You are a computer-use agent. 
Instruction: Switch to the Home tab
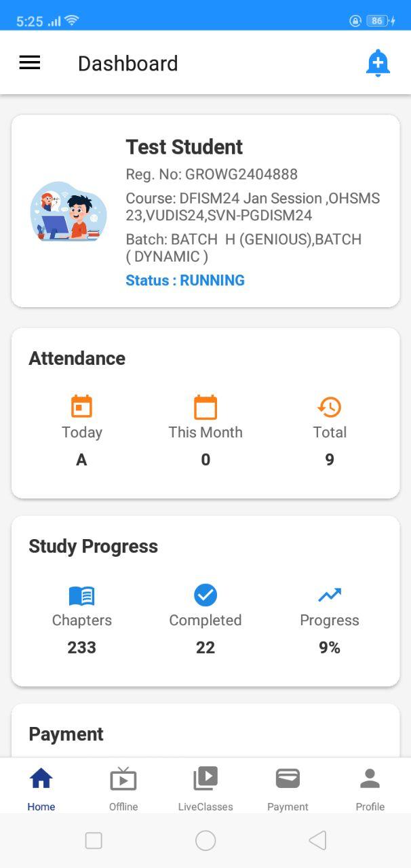(41, 788)
